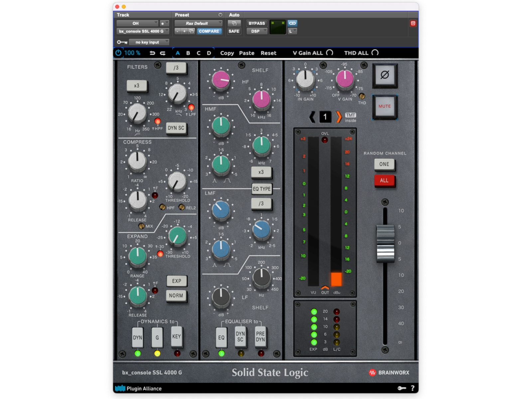The width and height of the screenshot is (532, 399).
Task: Select settings slot A
Action: (178, 53)
